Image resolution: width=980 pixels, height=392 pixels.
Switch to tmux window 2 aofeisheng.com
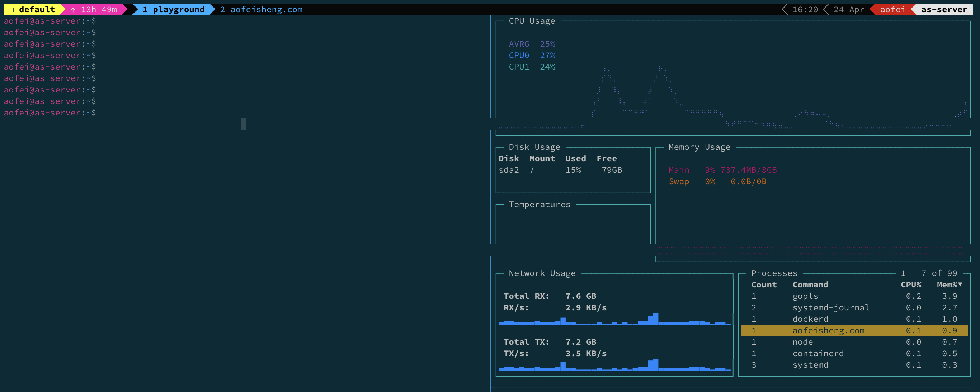coord(262,10)
